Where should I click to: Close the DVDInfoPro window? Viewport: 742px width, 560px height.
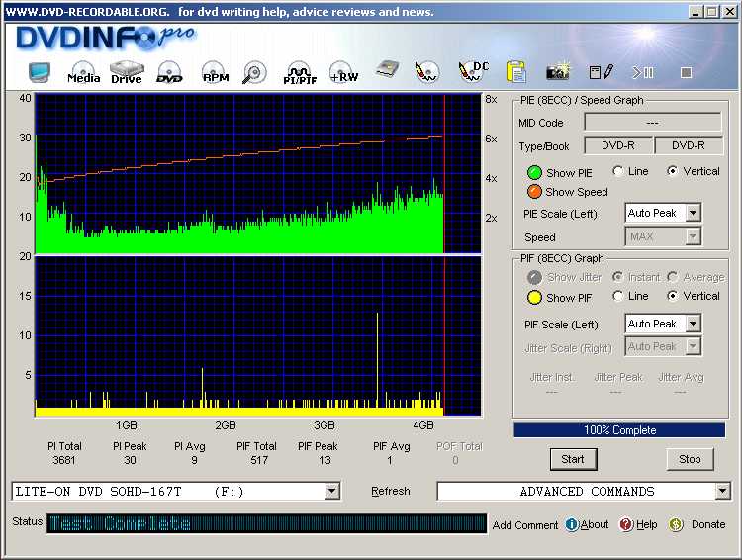coord(730,11)
